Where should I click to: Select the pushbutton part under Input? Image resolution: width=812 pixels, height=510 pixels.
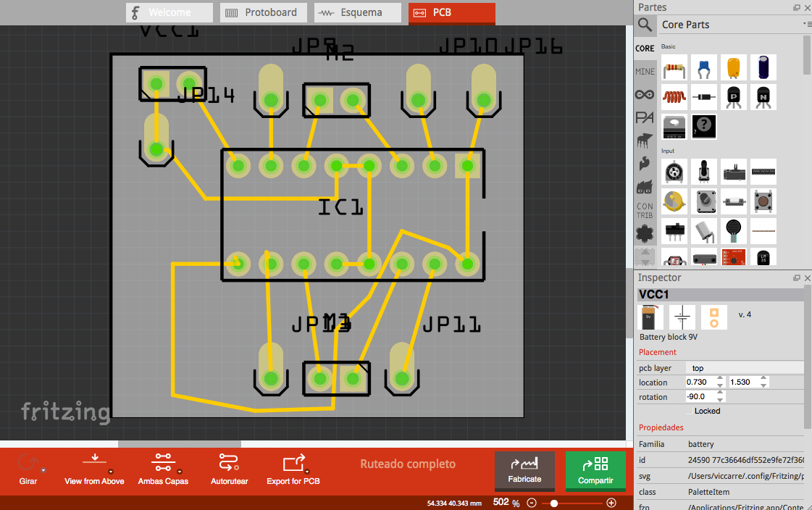coord(763,201)
